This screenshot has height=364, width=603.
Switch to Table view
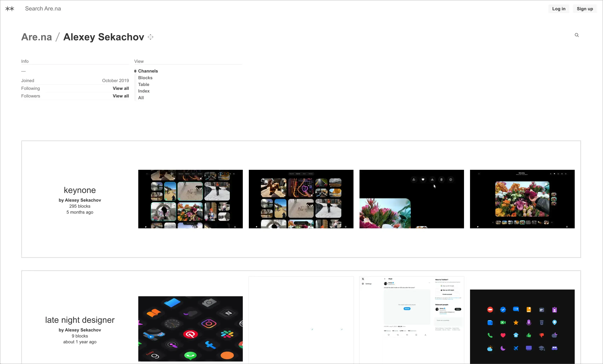[144, 84]
